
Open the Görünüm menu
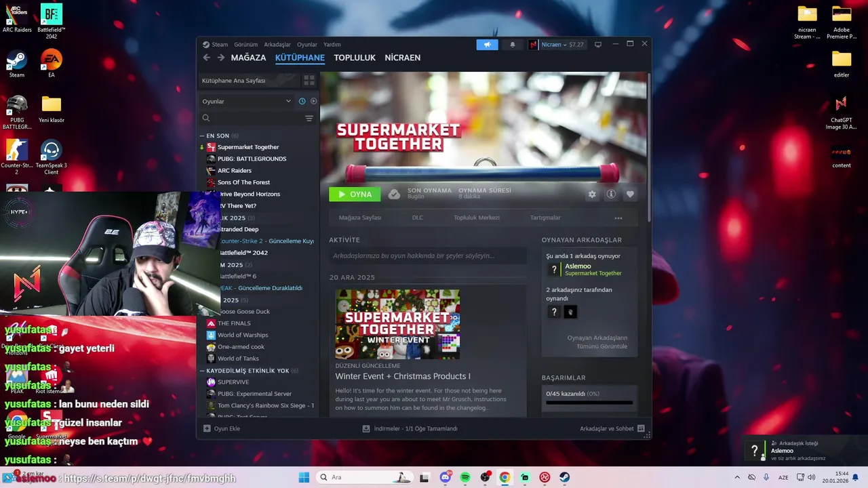[x=245, y=45]
